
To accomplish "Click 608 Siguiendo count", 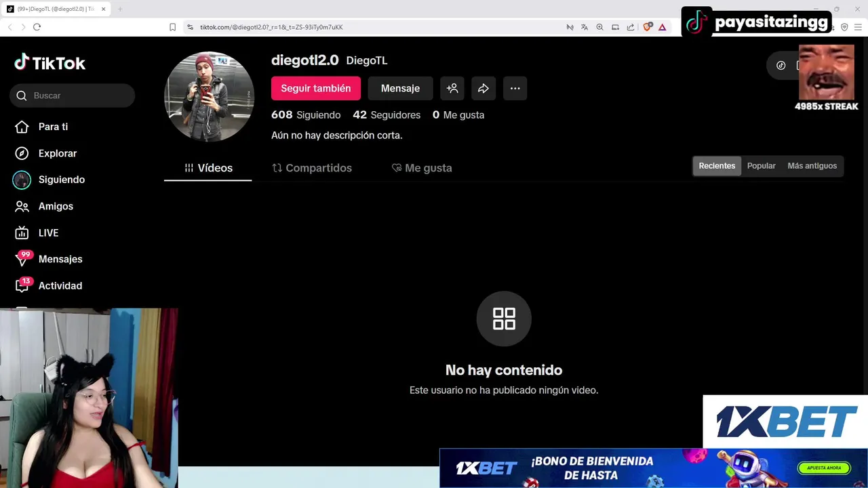I will click(306, 115).
